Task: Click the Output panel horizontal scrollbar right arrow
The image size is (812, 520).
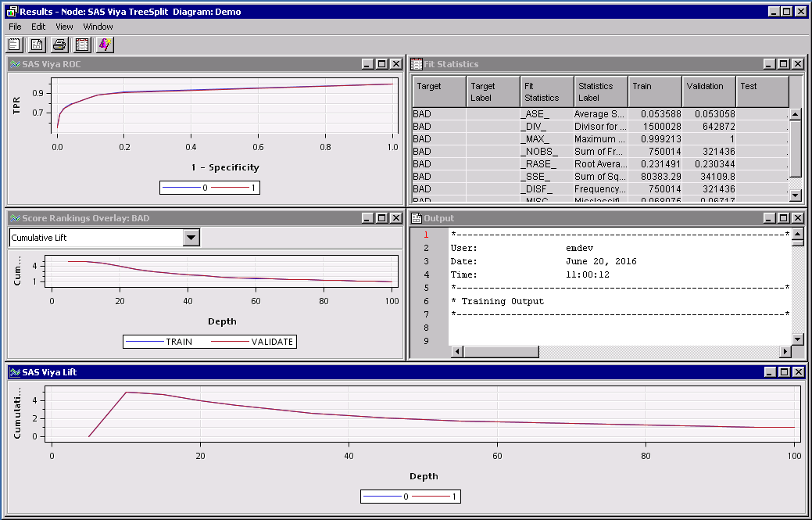Action: (x=785, y=352)
